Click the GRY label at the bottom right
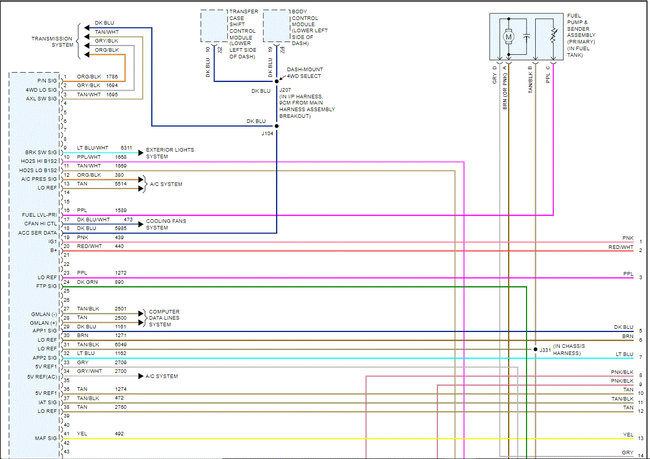Viewport: 650px width, 459px height. [x=628, y=452]
